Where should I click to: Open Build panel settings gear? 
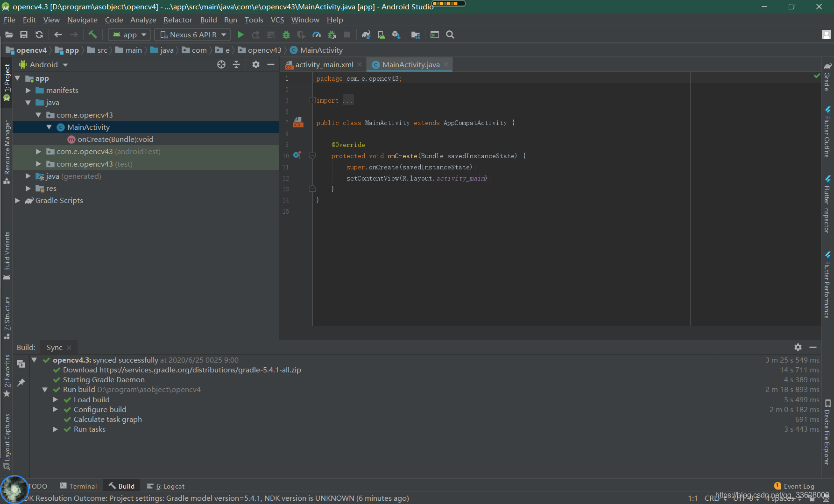[x=798, y=347]
